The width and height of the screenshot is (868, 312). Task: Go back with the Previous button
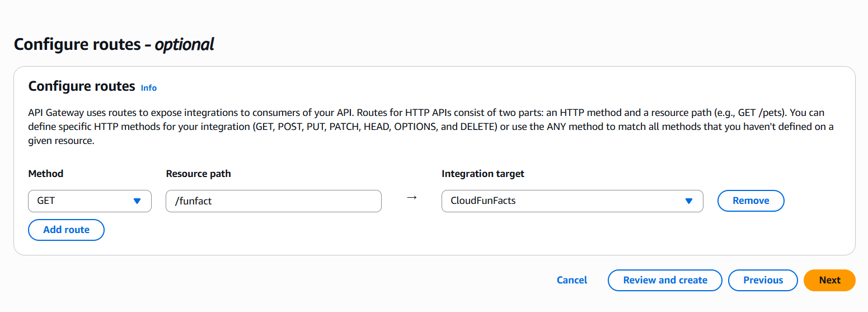click(763, 280)
